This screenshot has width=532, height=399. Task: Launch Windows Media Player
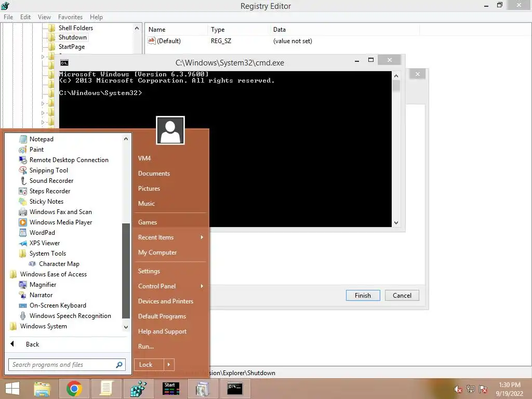point(61,222)
